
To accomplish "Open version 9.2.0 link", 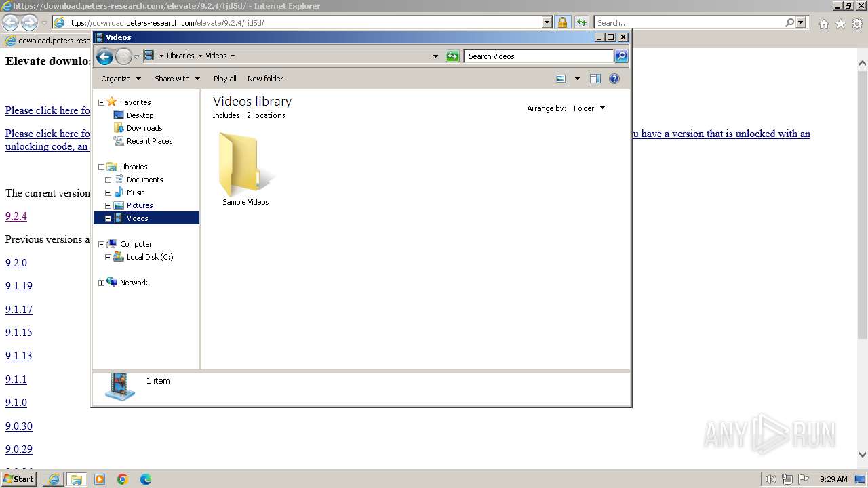I will pyautogui.click(x=16, y=263).
